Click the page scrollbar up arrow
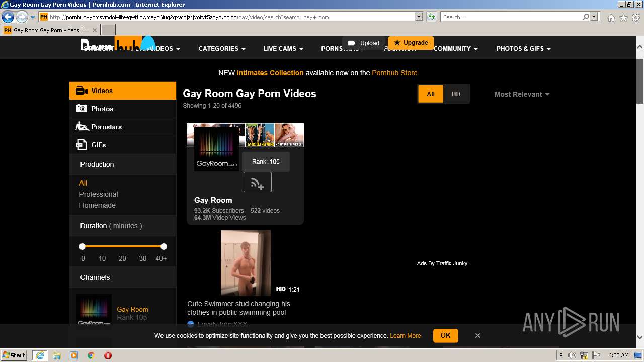This screenshot has width=644, height=362. (x=640, y=47)
